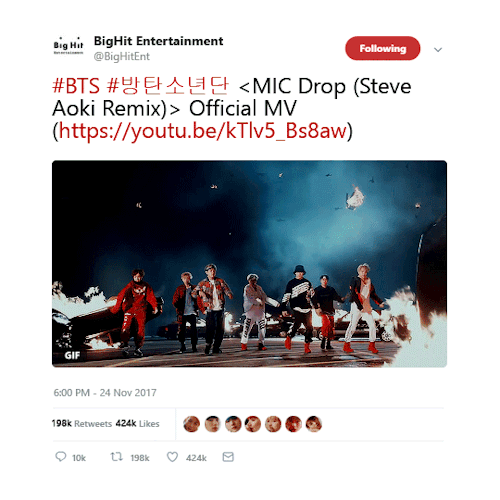Toggle the red Following button
The height and width of the screenshot is (500, 500).
click(x=383, y=49)
